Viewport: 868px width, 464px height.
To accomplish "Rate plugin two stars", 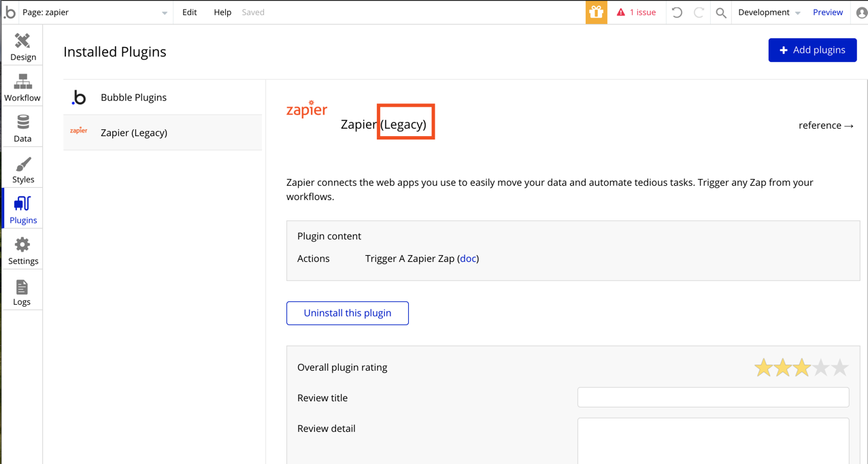I will (x=783, y=368).
